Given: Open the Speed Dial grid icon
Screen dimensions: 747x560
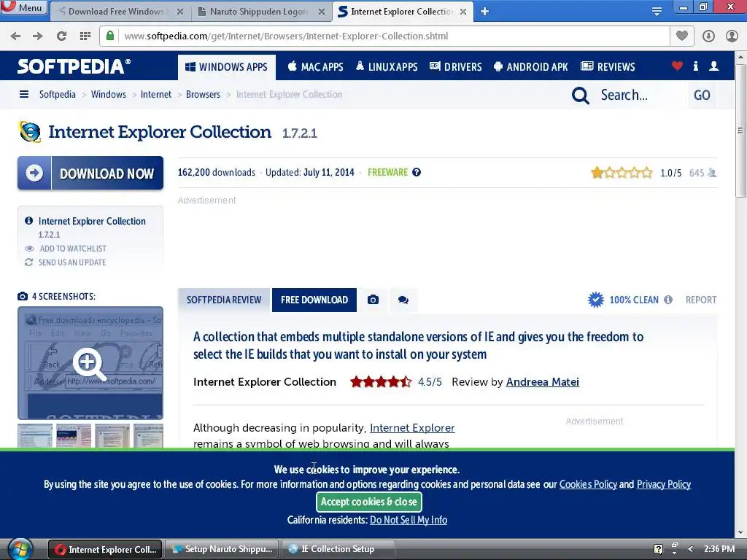Looking at the screenshot, I should (x=85, y=36).
